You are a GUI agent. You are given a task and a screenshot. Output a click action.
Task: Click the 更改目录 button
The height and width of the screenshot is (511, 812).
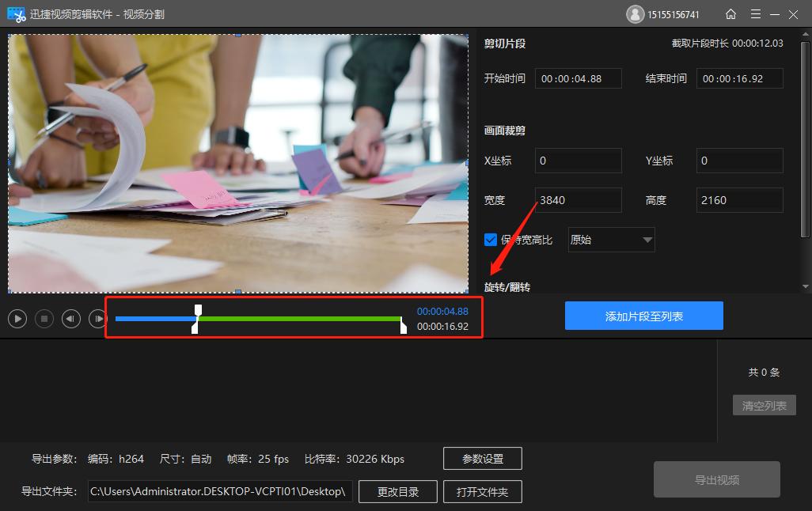pos(397,491)
